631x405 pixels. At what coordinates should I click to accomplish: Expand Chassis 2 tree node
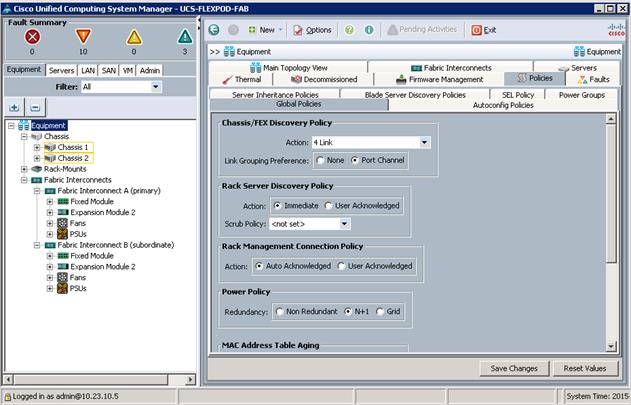[x=37, y=158]
